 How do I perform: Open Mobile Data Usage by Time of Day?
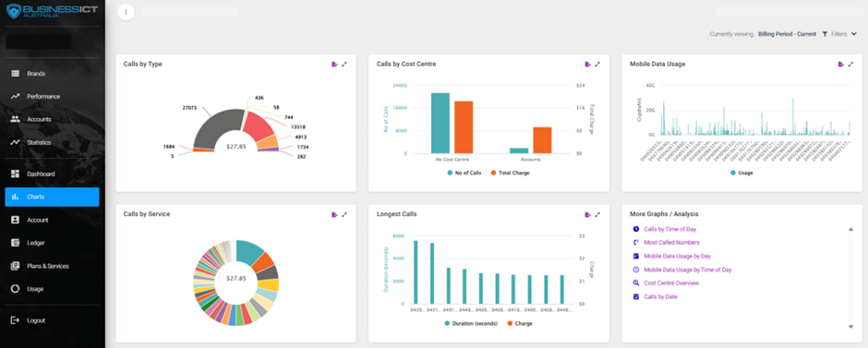(x=688, y=270)
